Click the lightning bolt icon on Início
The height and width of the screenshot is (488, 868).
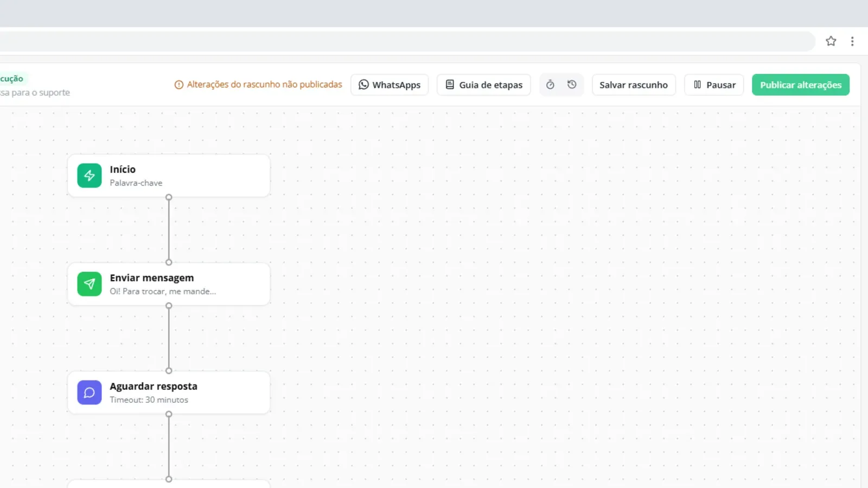pyautogui.click(x=90, y=176)
